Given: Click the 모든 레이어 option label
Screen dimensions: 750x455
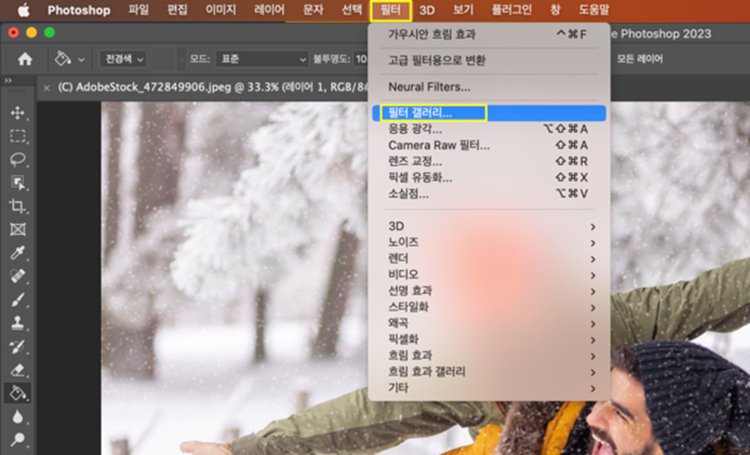Looking at the screenshot, I should 640,59.
